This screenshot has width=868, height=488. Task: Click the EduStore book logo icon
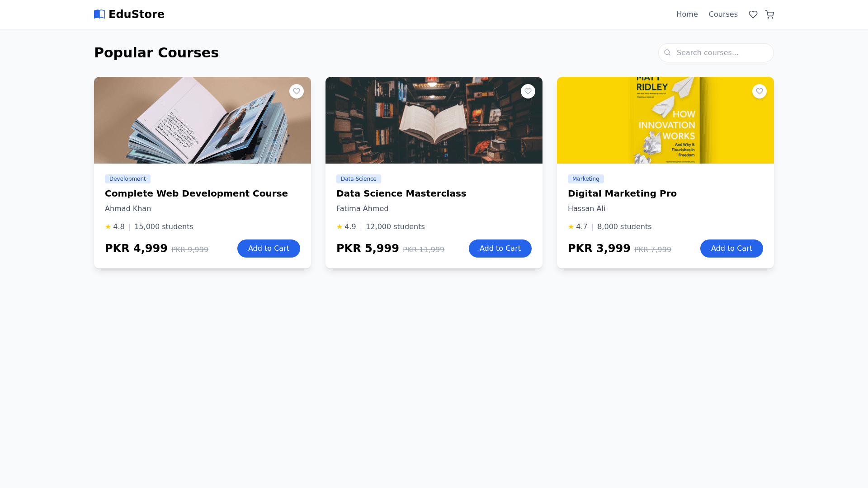coord(99,14)
